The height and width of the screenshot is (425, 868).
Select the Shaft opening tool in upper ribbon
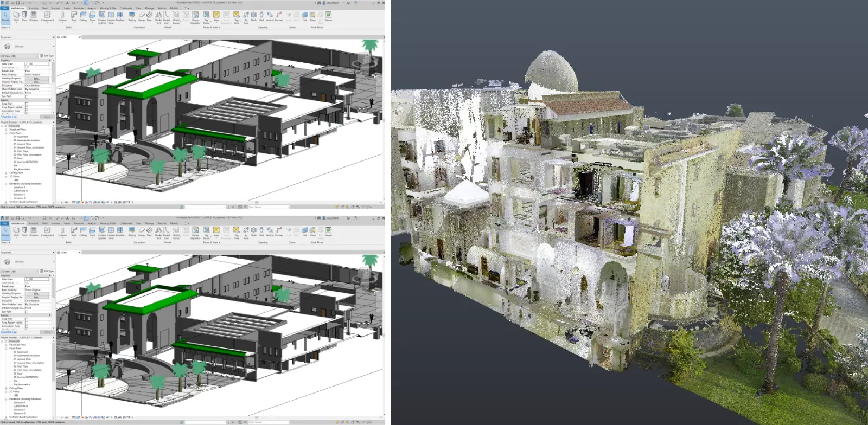[253, 16]
